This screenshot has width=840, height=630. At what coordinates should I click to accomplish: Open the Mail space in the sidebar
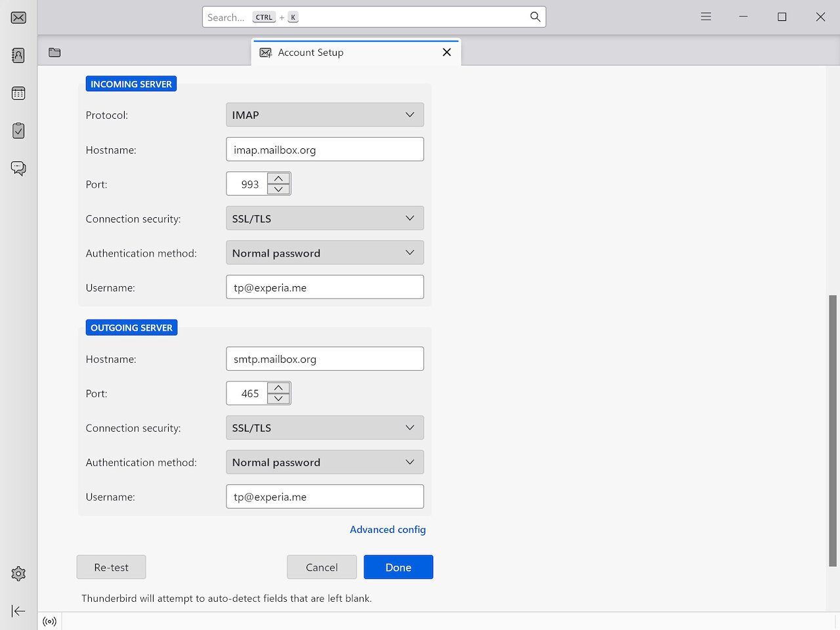click(18, 18)
